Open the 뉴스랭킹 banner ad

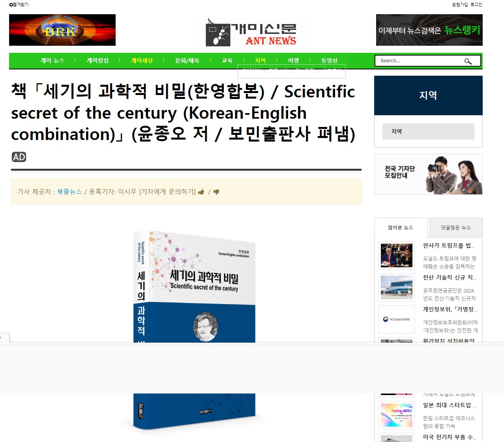(x=429, y=30)
